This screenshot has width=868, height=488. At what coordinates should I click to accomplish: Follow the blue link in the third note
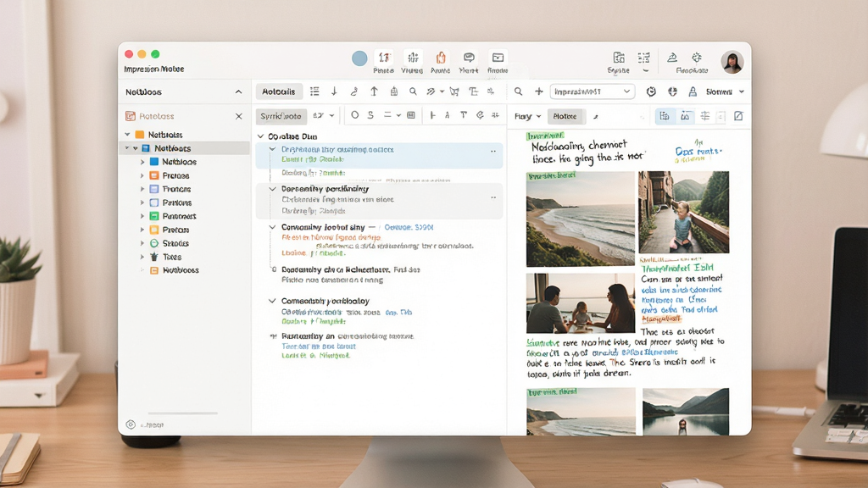tap(409, 227)
